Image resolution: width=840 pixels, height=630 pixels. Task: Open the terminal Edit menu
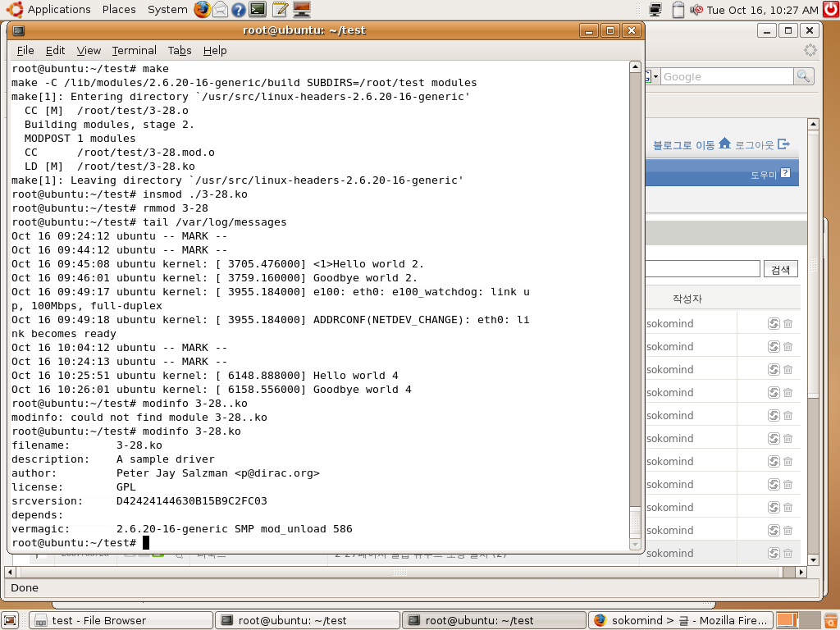55,50
